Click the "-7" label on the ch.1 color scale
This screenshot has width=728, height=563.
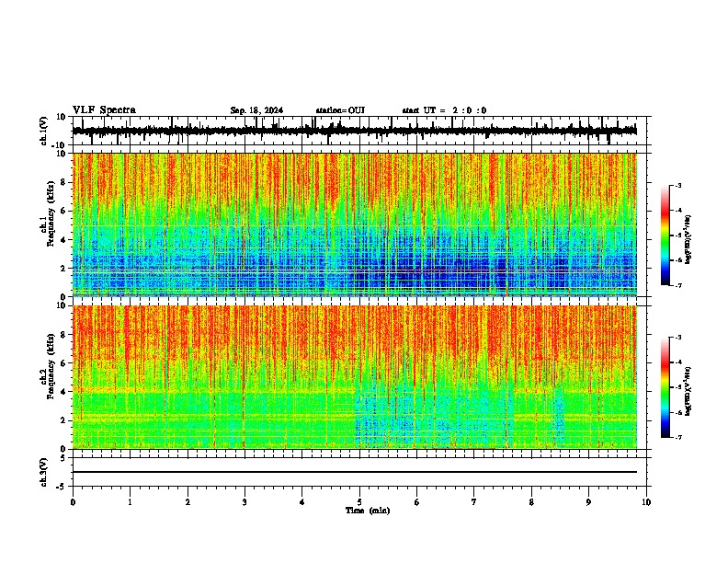click(677, 285)
